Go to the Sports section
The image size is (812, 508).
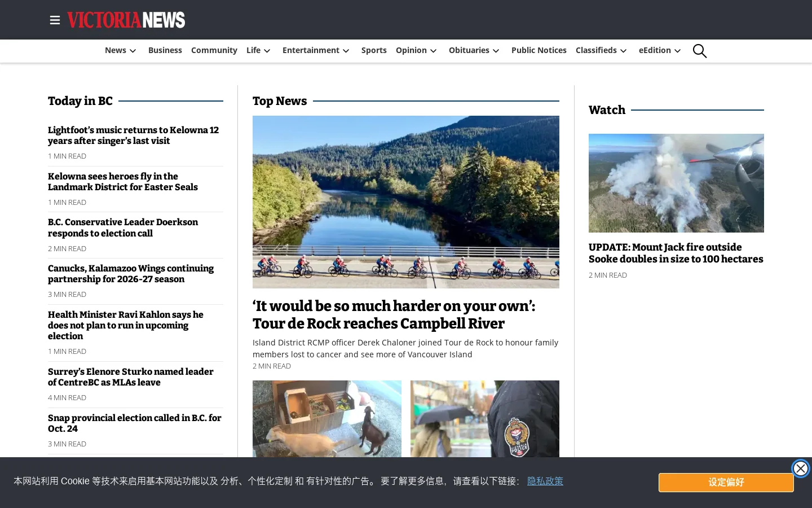(x=374, y=50)
